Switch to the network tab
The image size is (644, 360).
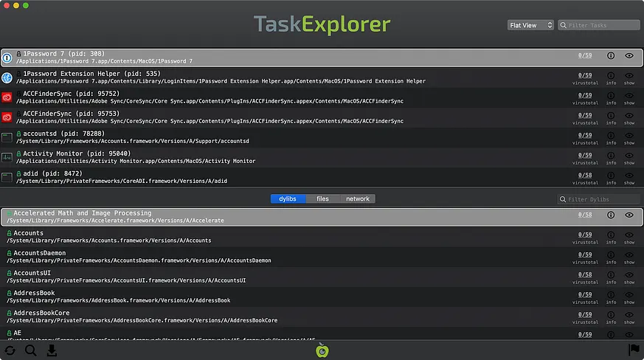[357, 199]
